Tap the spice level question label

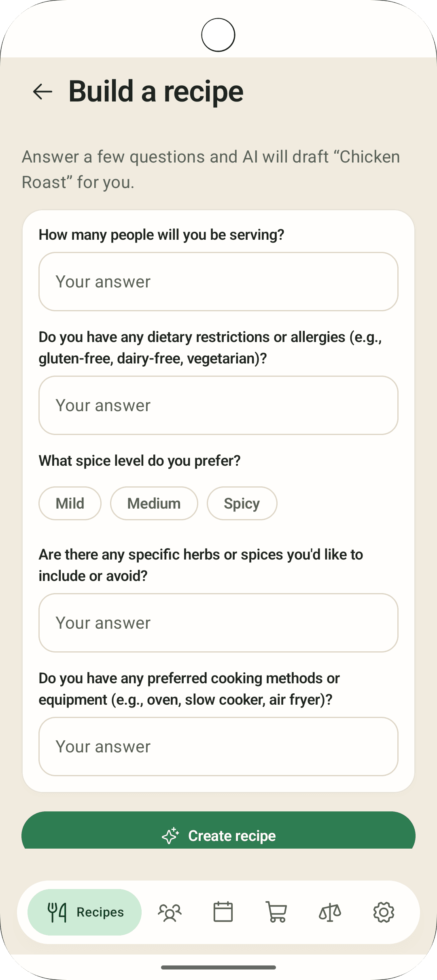point(140,461)
